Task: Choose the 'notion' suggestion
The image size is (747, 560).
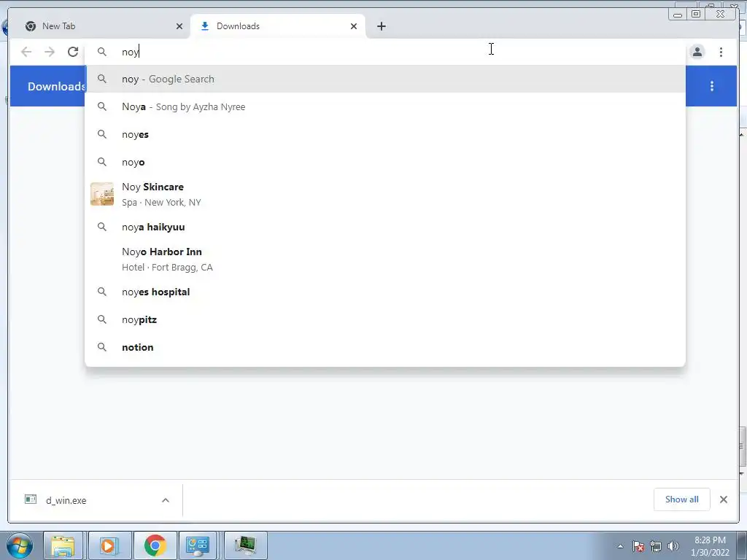Action: coord(385,346)
